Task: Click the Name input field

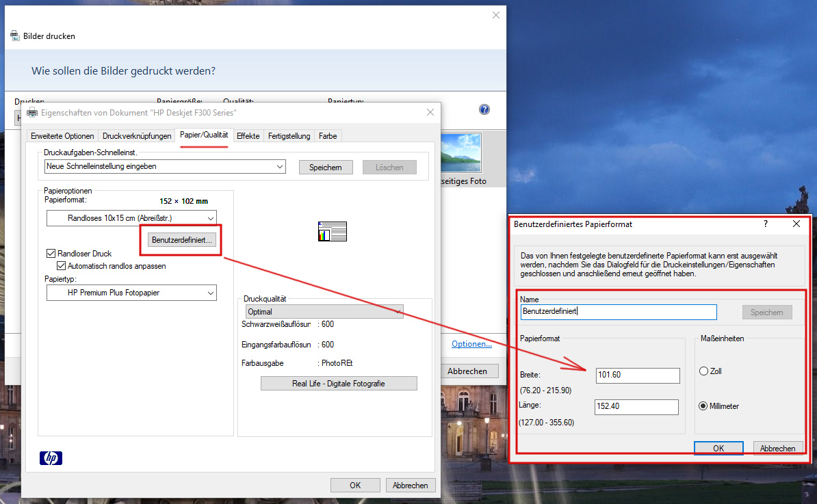Action: pos(619,312)
